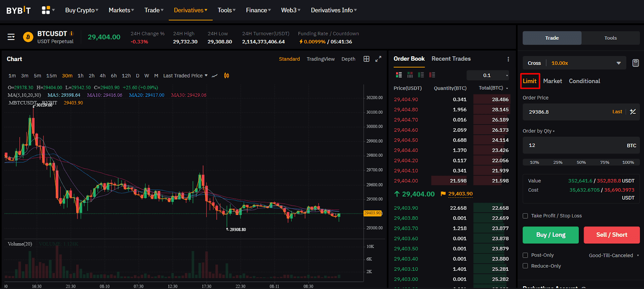
Task: Open the Depth chart view
Action: point(348,59)
